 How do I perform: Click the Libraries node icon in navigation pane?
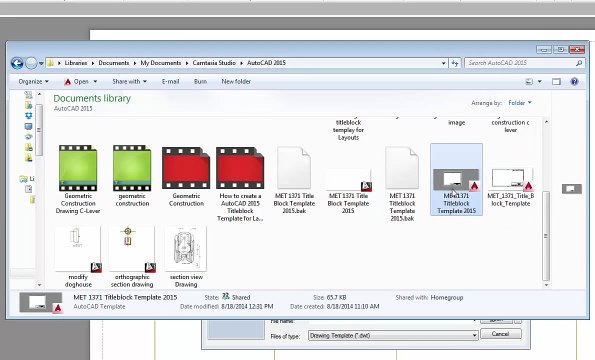coord(24,179)
